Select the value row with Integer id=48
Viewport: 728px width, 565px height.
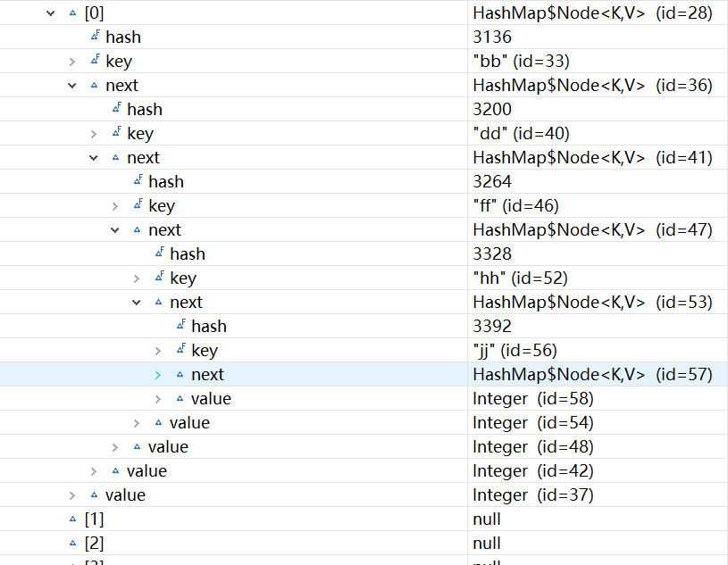click(168, 447)
